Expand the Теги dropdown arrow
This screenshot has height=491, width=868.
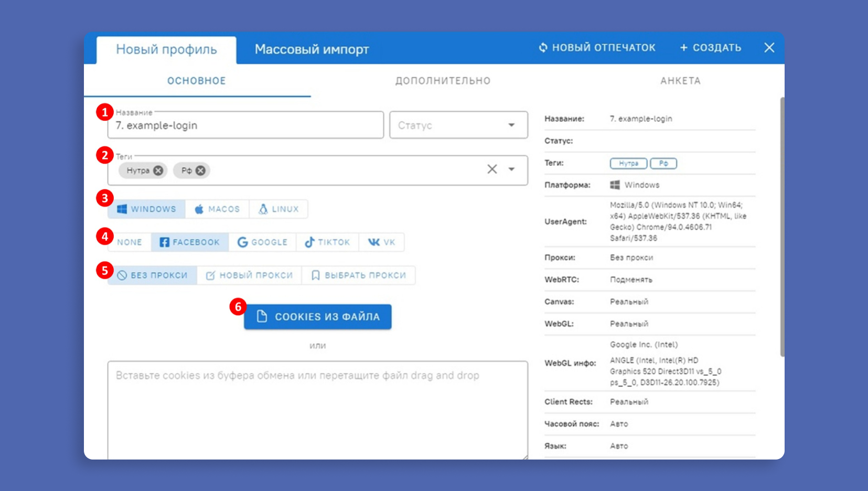click(511, 169)
